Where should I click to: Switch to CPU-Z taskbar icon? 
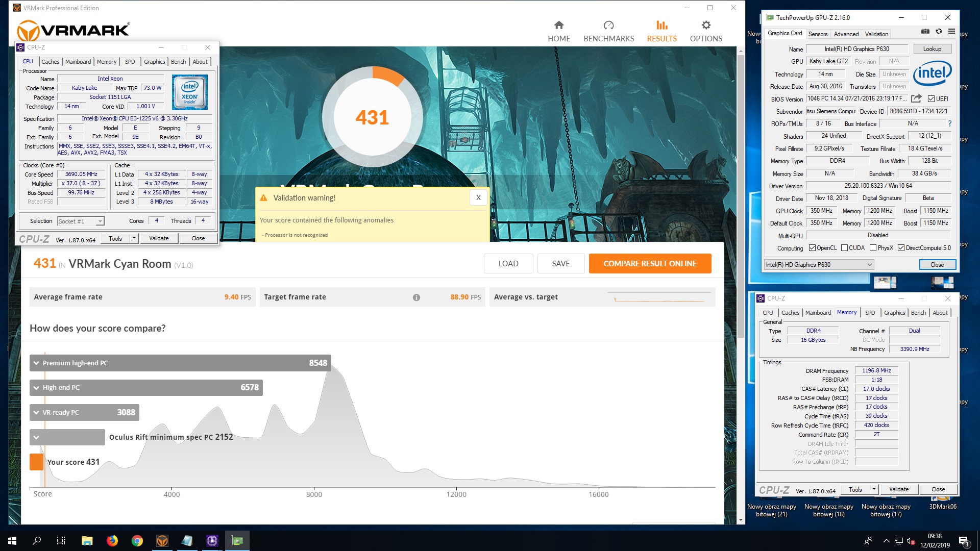[x=212, y=541]
